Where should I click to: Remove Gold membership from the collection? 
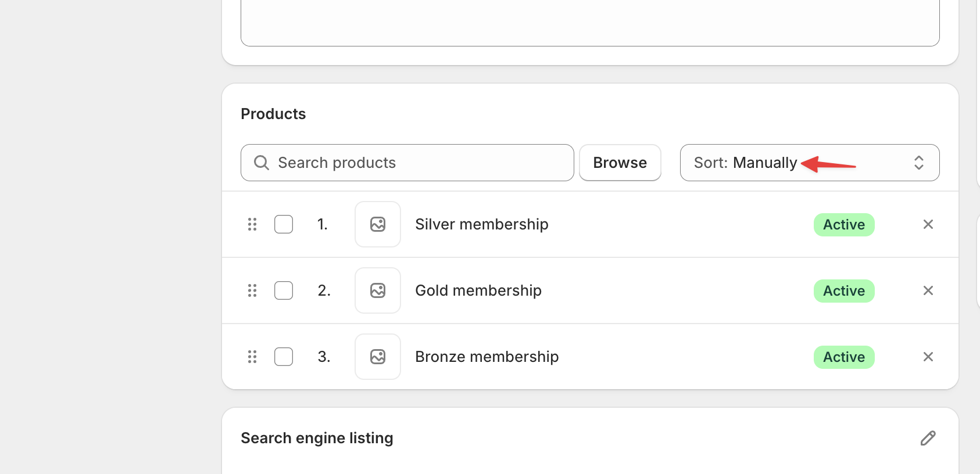coord(928,290)
